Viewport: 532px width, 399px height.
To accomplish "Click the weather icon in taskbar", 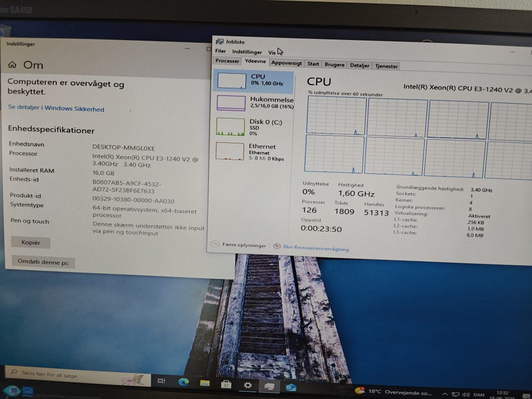I will click(360, 390).
